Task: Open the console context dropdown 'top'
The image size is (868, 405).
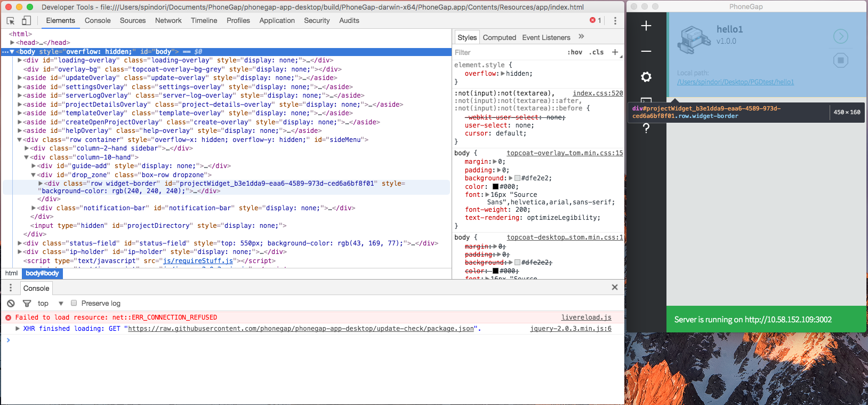Action: coord(51,303)
